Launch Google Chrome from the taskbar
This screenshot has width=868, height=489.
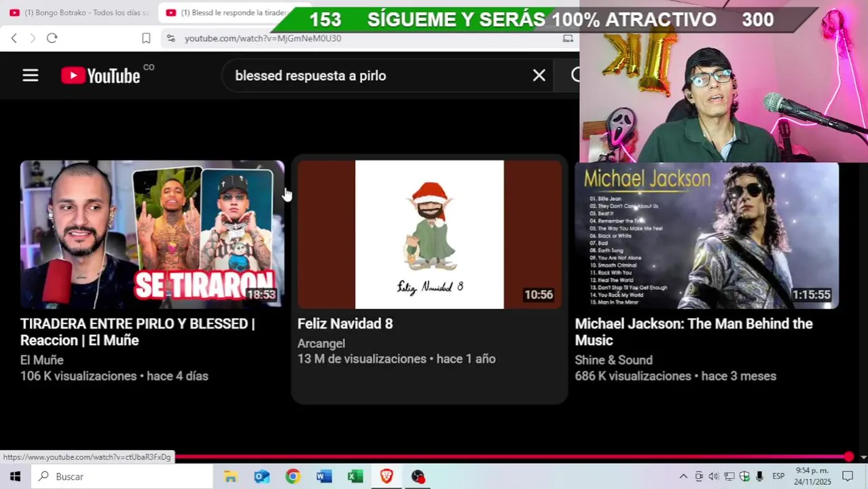(x=293, y=477)
